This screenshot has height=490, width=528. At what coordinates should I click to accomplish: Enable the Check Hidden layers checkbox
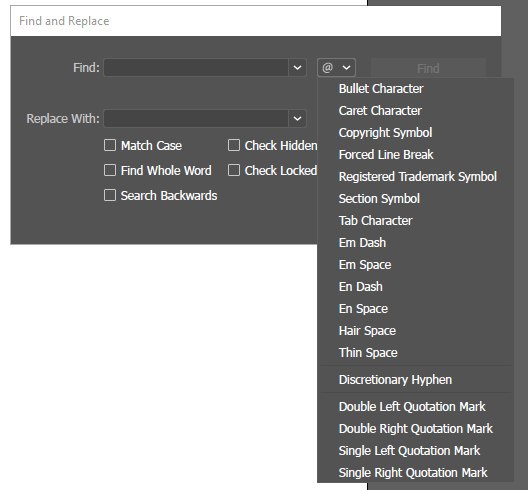point(234,145)
